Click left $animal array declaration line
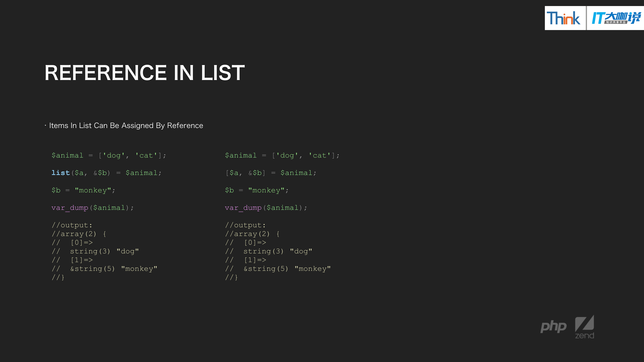Viewport: 644px width, 362px height. 108,155
